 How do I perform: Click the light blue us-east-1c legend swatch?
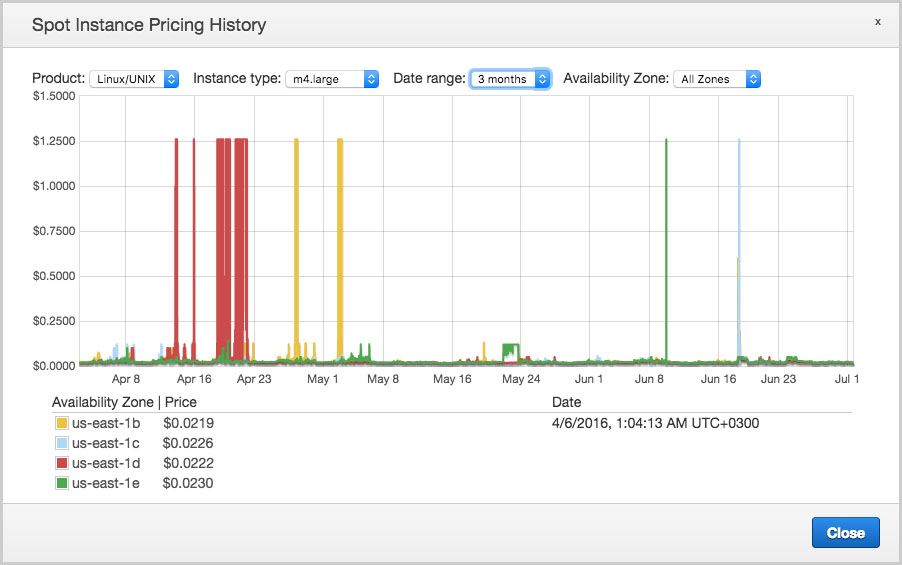click(62, 443)
